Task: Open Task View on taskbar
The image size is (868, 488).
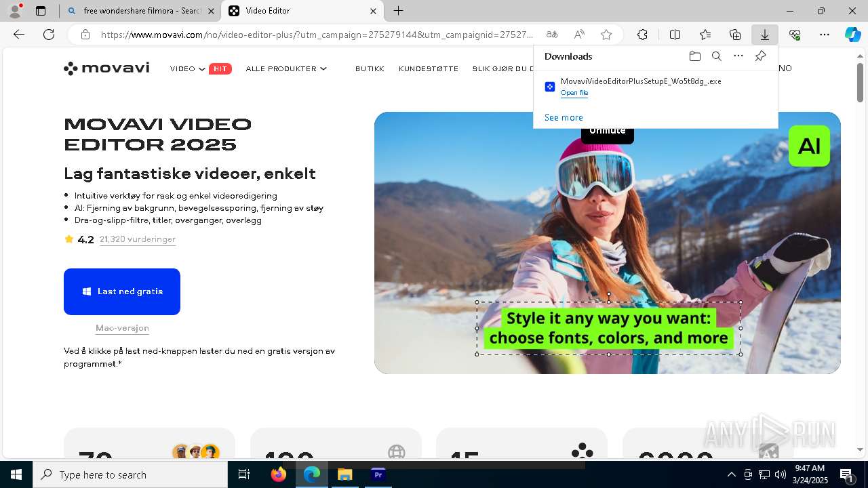Action: 244,474
